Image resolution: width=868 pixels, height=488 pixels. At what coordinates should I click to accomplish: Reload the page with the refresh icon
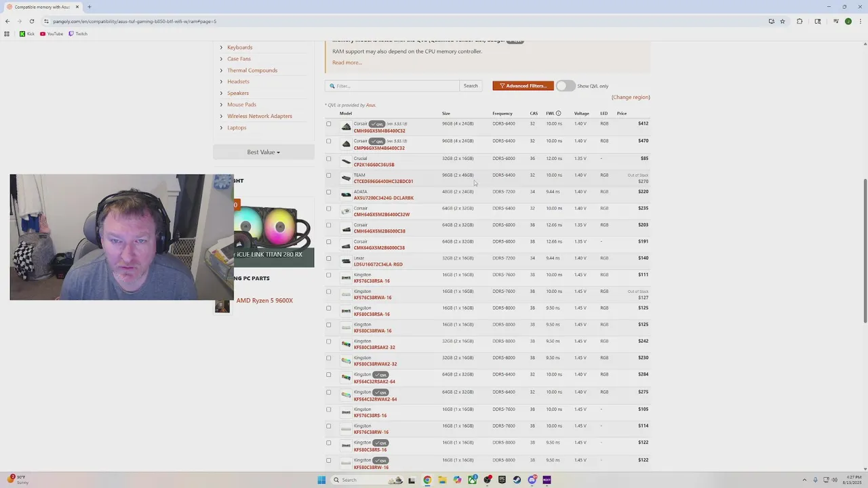tap(31, 21)
